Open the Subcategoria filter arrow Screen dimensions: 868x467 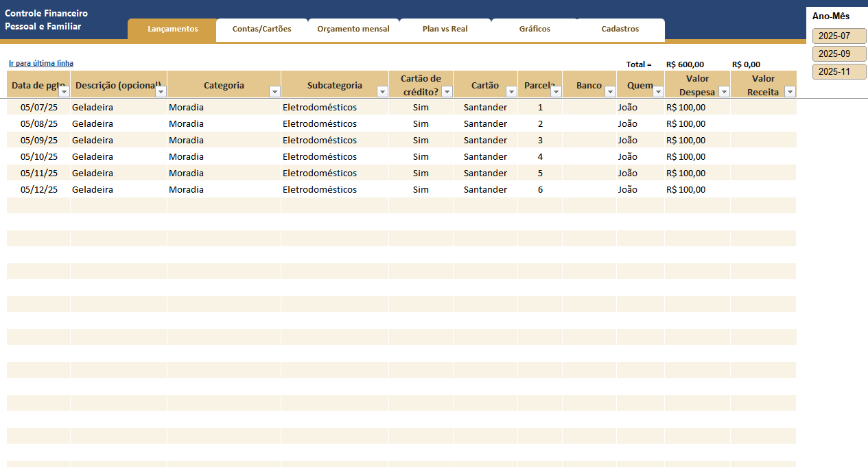[383, 92]
